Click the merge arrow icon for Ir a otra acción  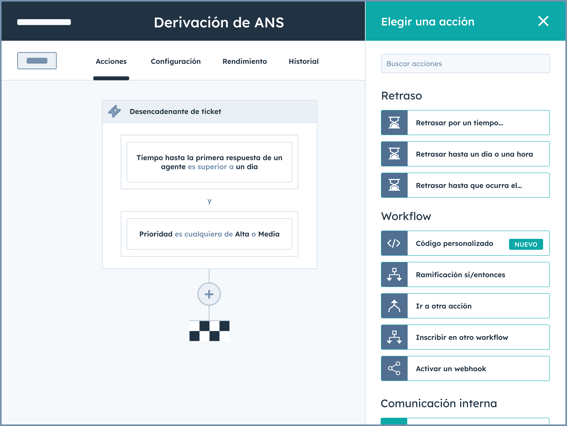(x=394, y=306)
